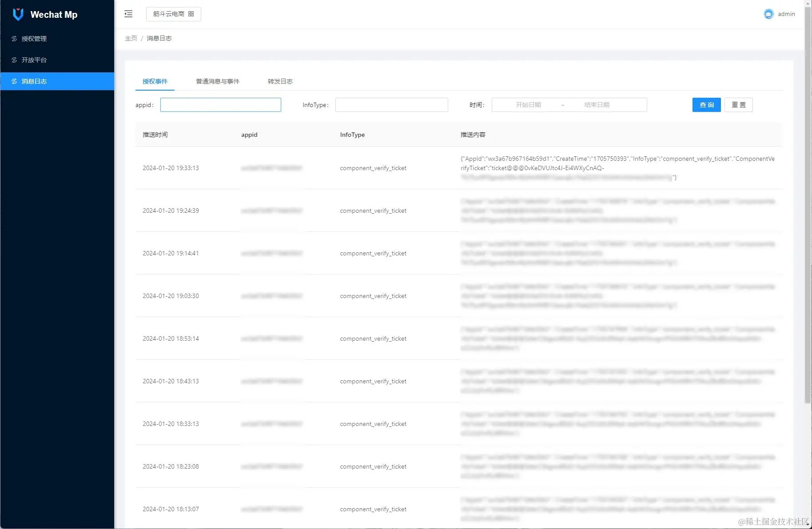Screen dimensions: 812x529
Task: Collapse the sidebar with the fold icon
Action: click(x=128, y=14)
